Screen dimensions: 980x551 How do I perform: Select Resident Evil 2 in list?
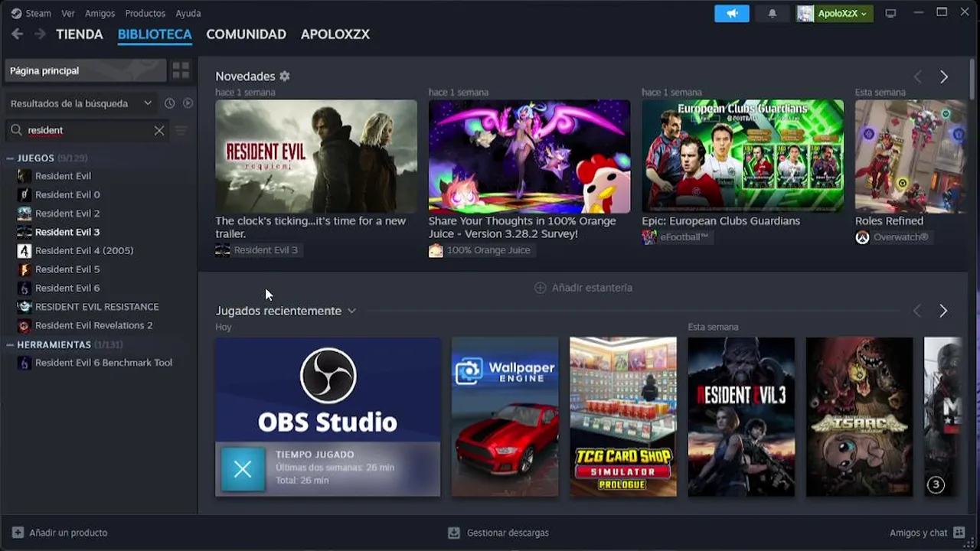pyautogui.click(x=67, y=214)
